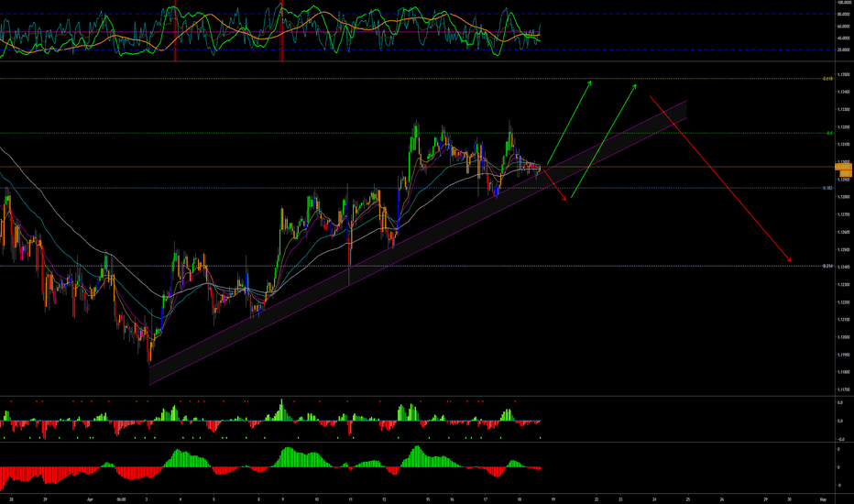The width and height of the screenshot is (854, 504).
Task: Click the 22 date label on time axis
Action: click(597, 499)
